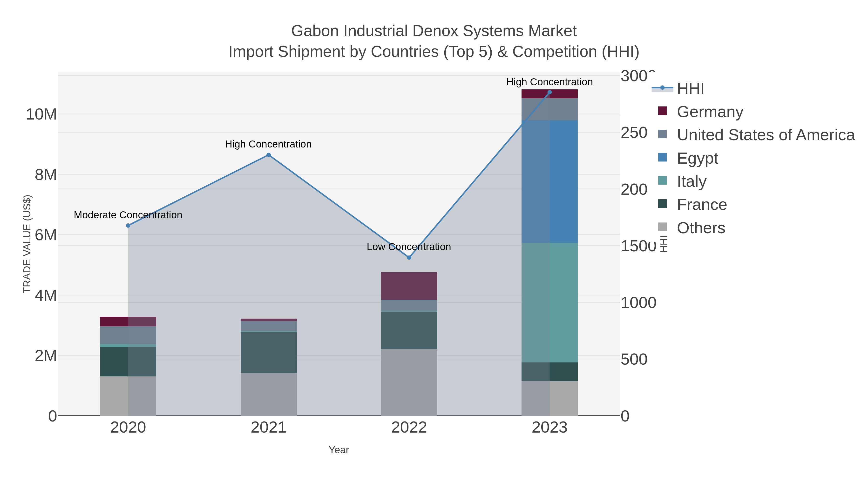Click the HHI data point for 2022
Screen dimensions: 868x488
pos(409,258)
